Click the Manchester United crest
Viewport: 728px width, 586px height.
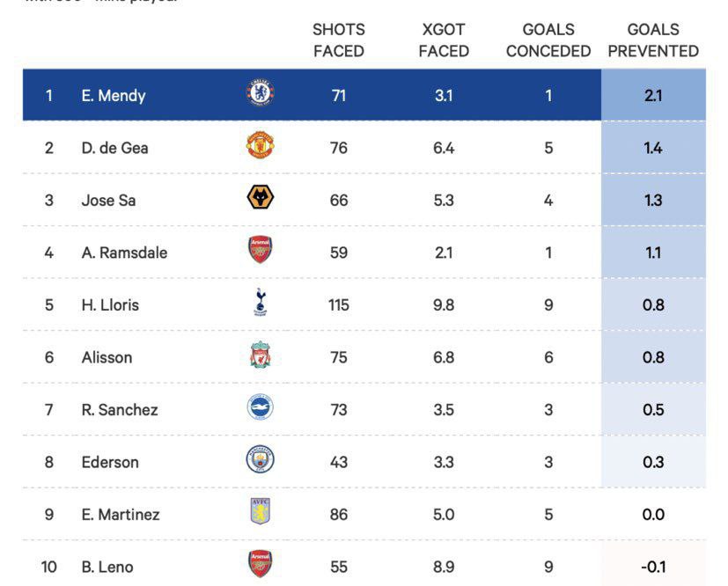[260, 145]
